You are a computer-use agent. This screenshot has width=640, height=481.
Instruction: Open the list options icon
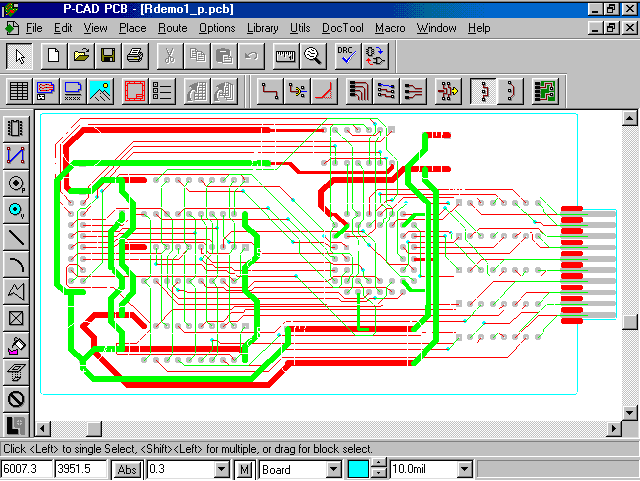[162, 91]
